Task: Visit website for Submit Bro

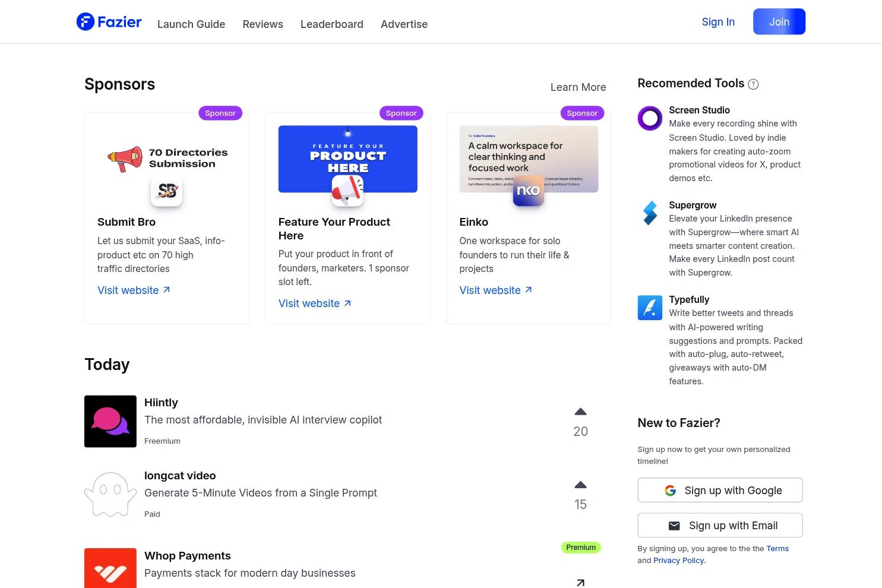Action: [134, 290]
